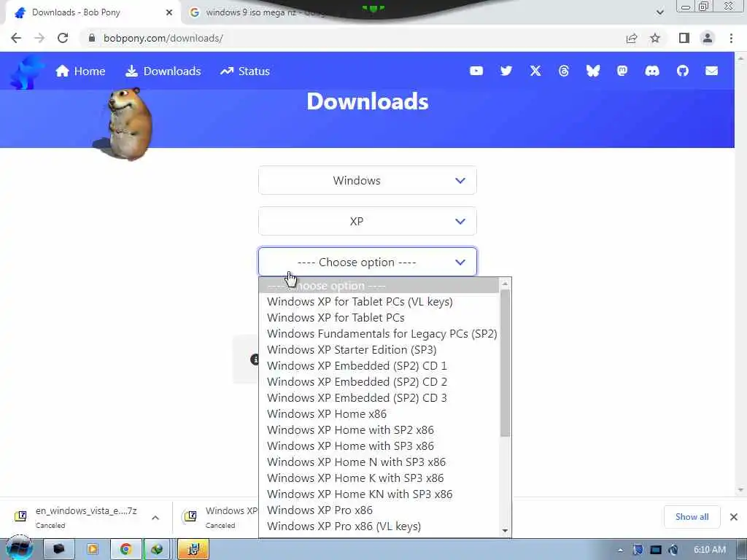
Task: Click the volume speaker tray icon
Action: (x=673, y=550)
